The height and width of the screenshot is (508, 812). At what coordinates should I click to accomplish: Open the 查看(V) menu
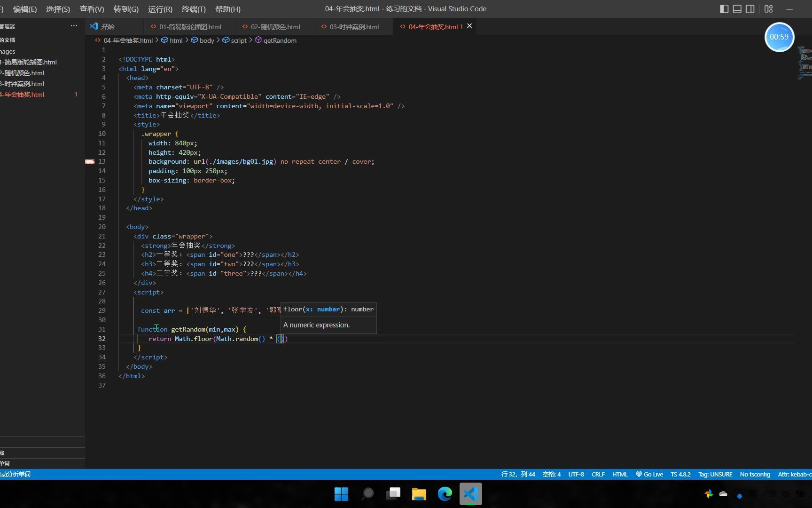[92, 9]
